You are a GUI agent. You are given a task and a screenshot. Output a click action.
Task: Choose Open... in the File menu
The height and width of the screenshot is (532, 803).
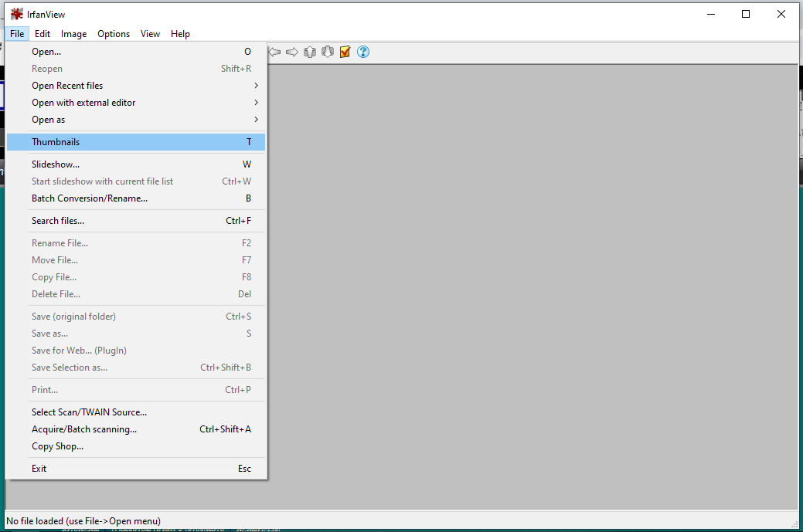pos(46,52)
